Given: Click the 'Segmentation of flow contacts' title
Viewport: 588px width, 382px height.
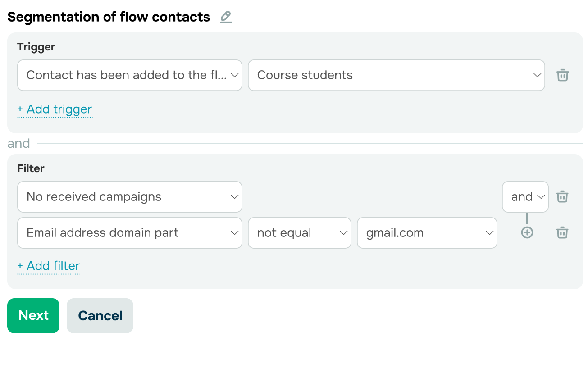Looking at the screenshot, I should pos(109,17).
